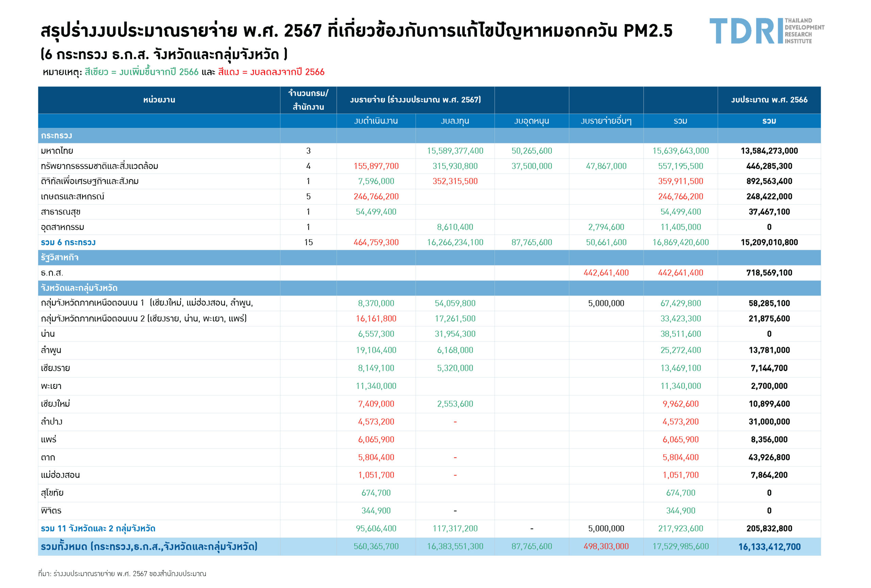Click value 13,584,273,000 in มหาดไทย row
This screenshot has width=871, height=588.
click(x=769, y=151)
